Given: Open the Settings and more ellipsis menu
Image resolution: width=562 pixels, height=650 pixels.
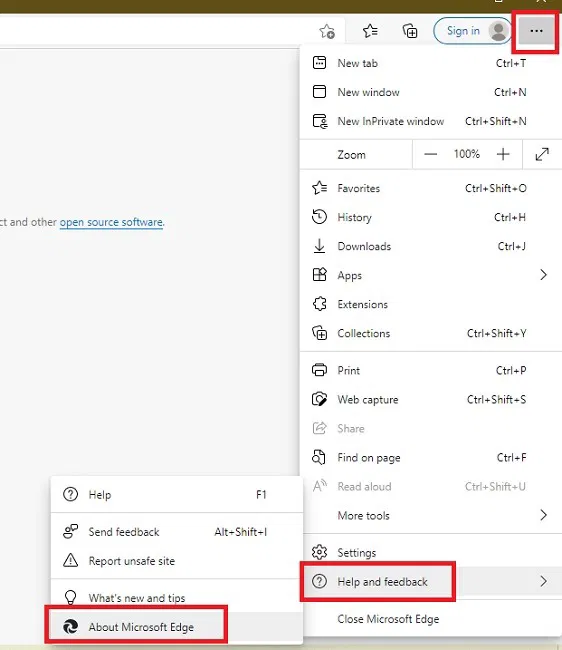Looking at the screenshot, I should [x=536, y=31].
